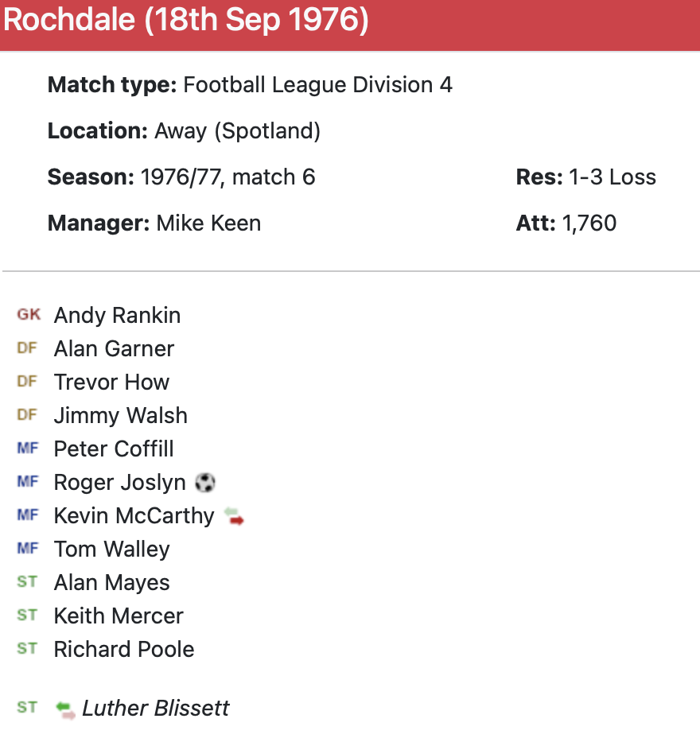Open substitute Luther Blissett's profile
The height and width of the screenshot is (738, 700).
(x=156, y=708)
